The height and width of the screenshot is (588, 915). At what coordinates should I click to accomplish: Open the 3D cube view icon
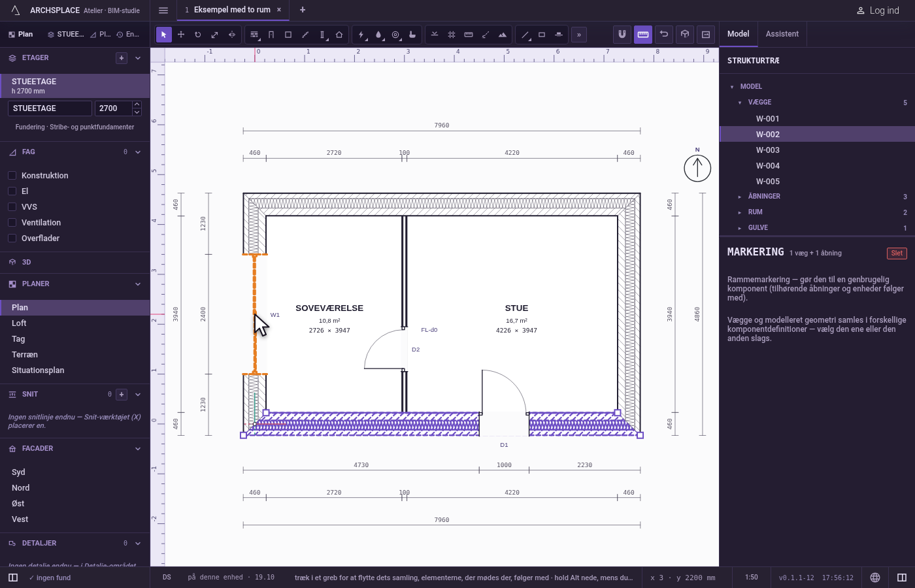pos(685,34)
